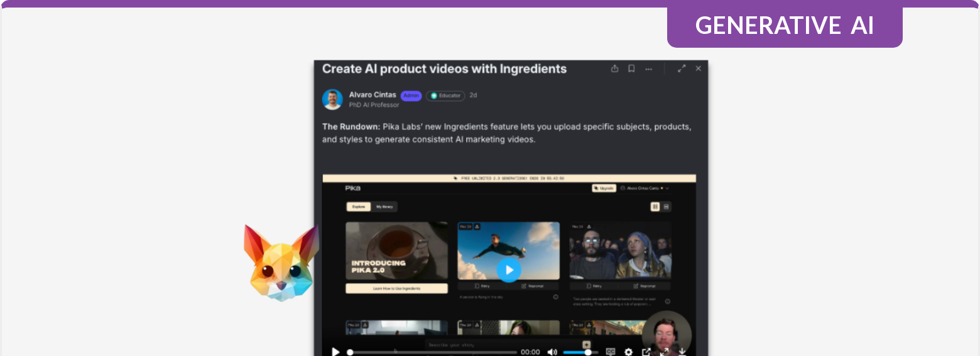Open the Alvaro Cintas Canto account dropdown
980x356 pixels.
[x=645, y=188]
